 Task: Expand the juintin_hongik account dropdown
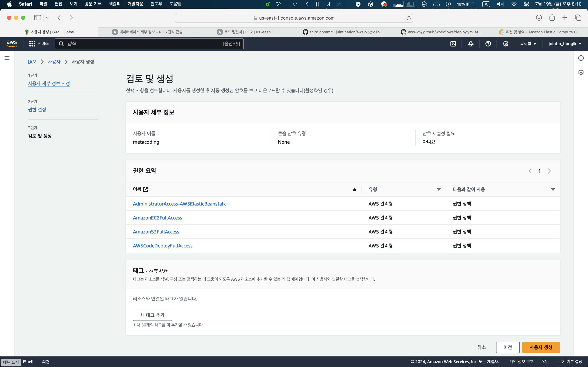click(565, 44)
